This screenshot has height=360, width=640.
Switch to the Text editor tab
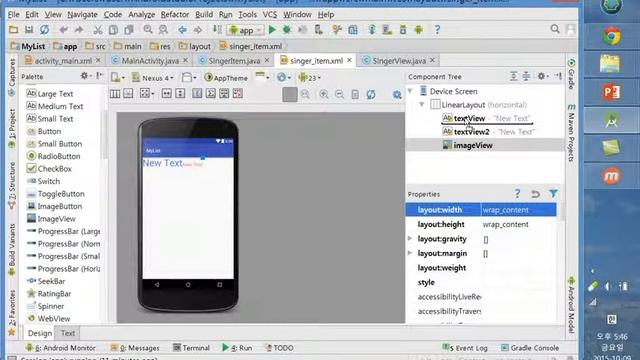coord(68,333)
